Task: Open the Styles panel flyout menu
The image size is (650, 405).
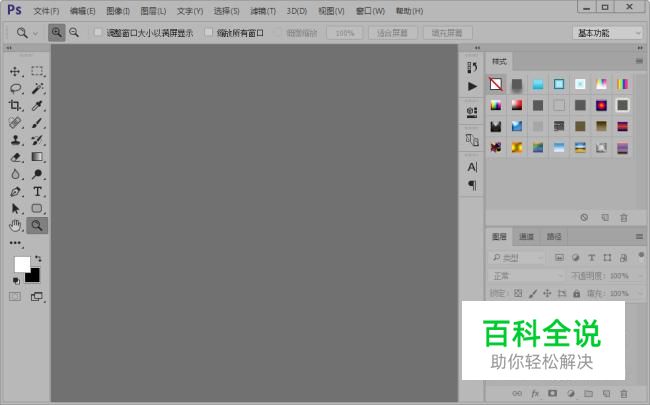Action: tap(639, 61)
